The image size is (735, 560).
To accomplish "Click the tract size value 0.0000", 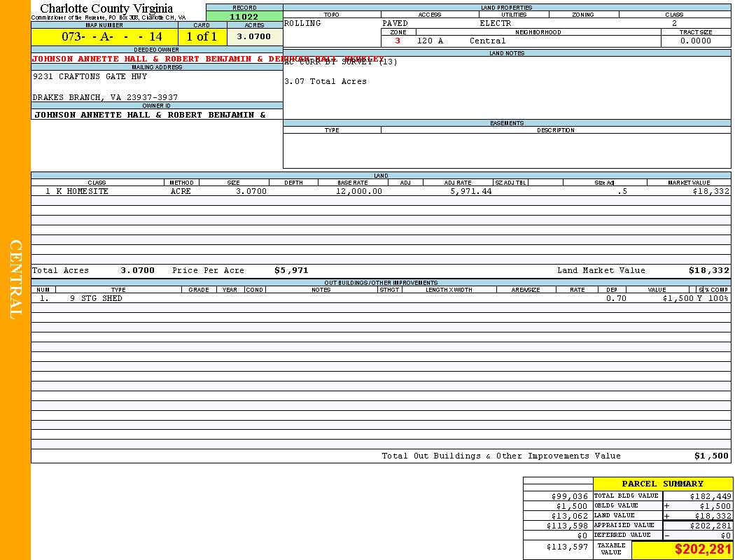I will coord(696,41).
